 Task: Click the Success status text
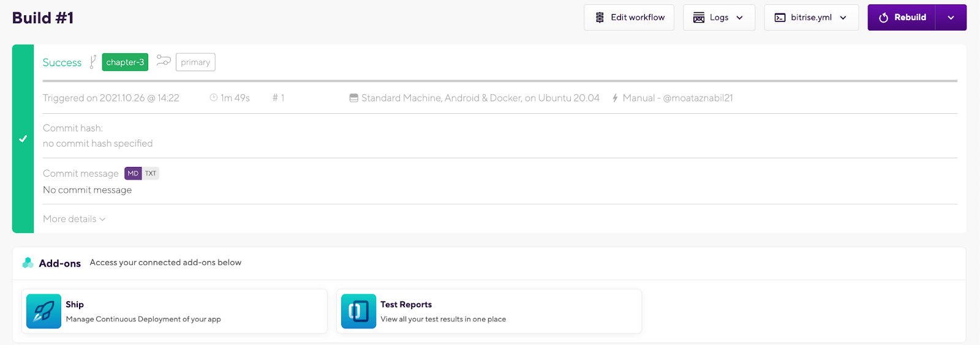click(62, 62)
